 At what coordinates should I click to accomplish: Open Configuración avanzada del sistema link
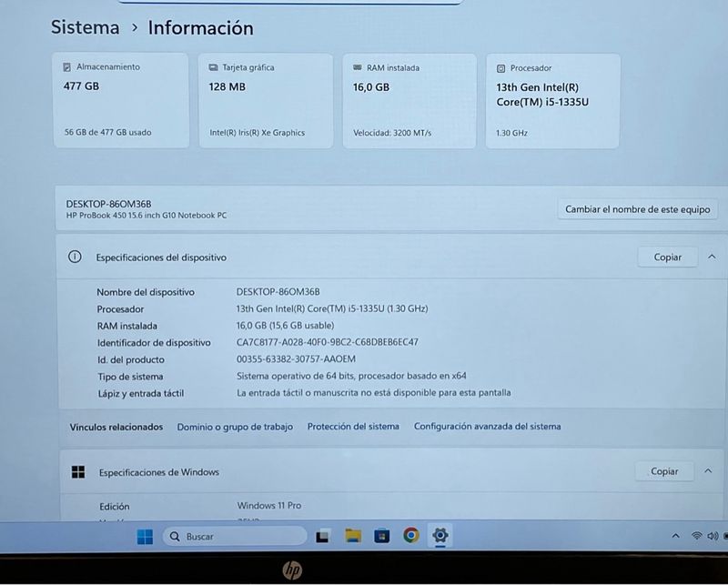click(488, 426)
